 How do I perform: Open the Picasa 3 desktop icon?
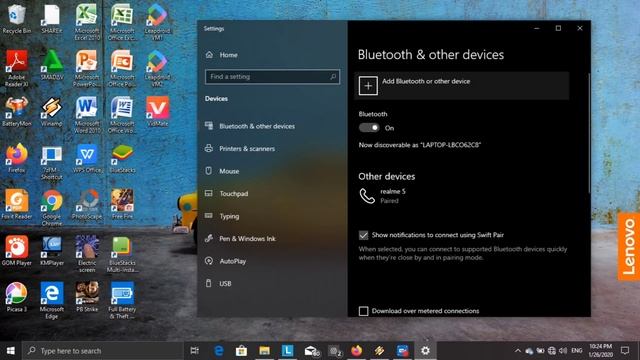coord(16,297)
